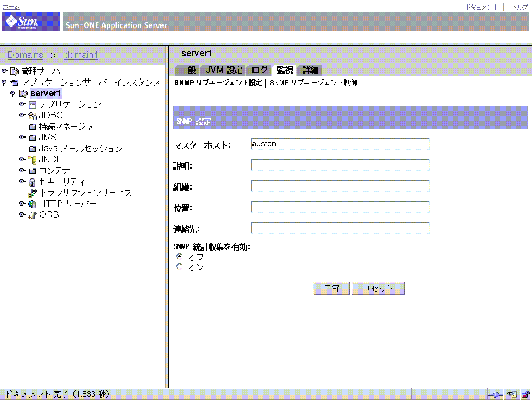The image size is (532, 400).
Task: Click the 連絡先 input field
Action: pos(340,228)
